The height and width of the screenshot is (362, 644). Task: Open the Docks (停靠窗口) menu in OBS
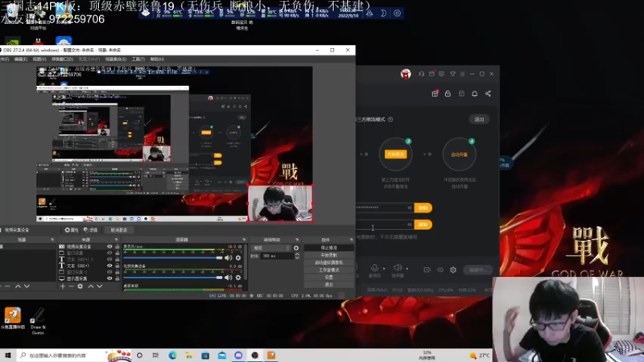pos(62,59)
